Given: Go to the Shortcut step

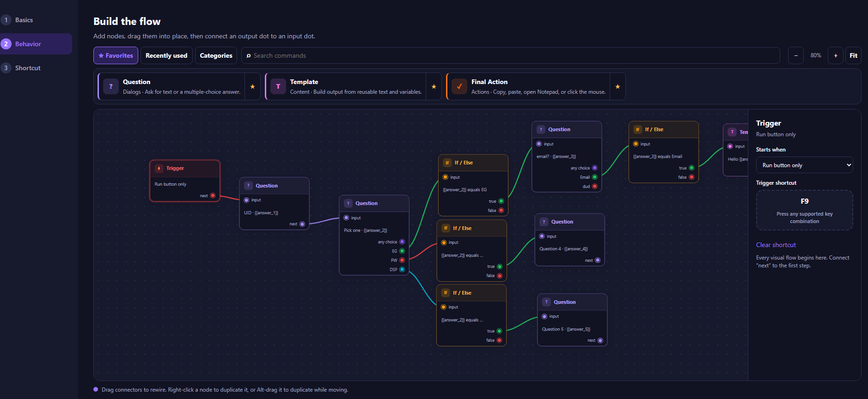Looking at the screenshot, I should pyautogui.click(x=36, y=68).
